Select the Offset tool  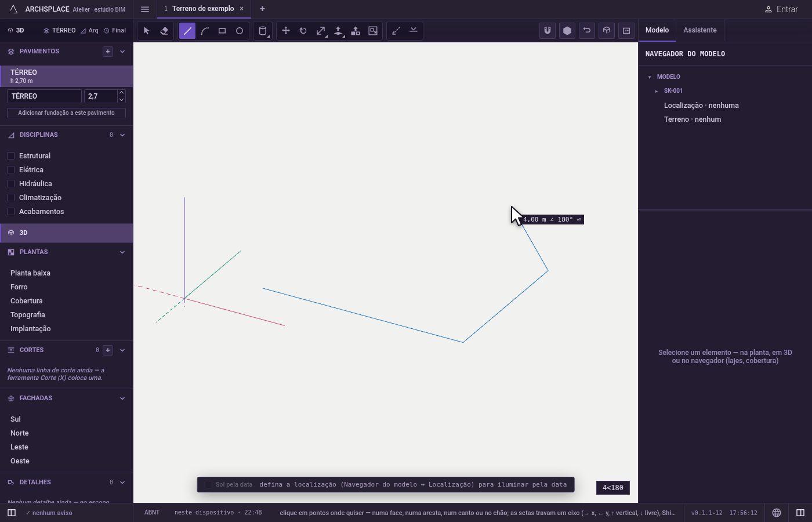point(373,31)
